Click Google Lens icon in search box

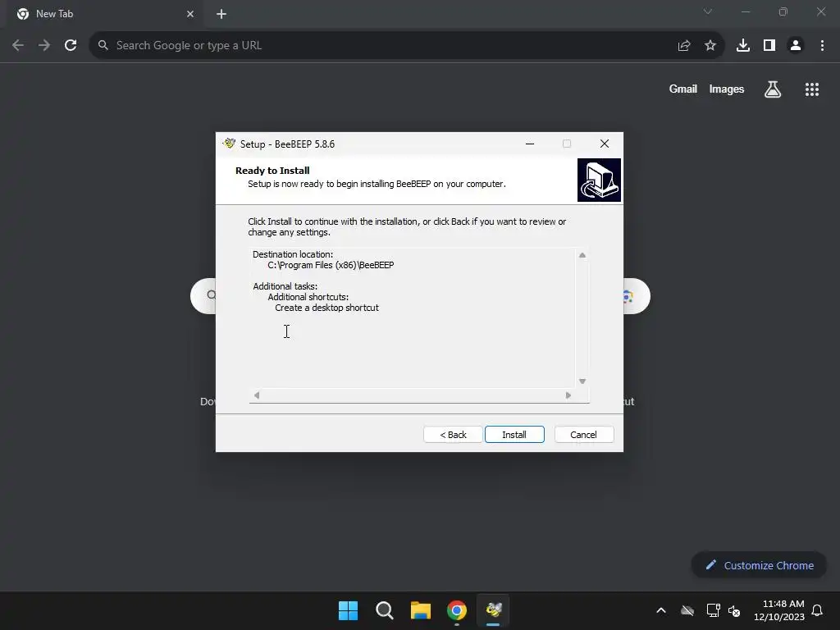[x=628, y=296]
